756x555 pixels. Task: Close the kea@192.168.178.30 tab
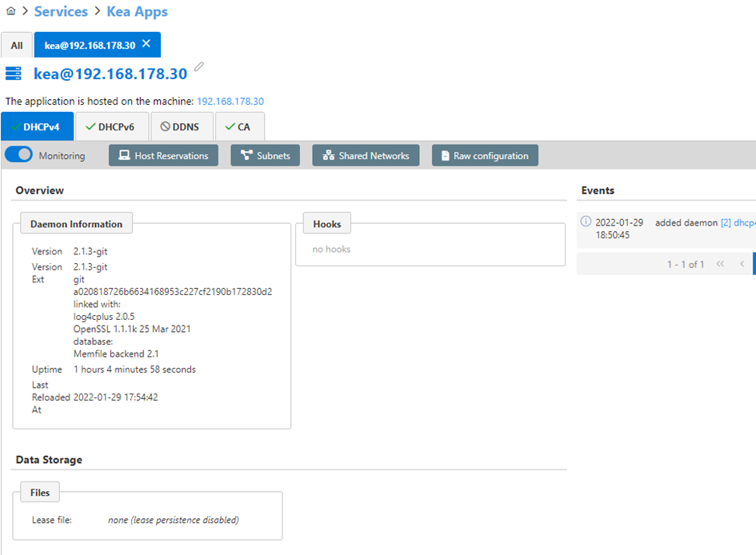tap(146, 44)
